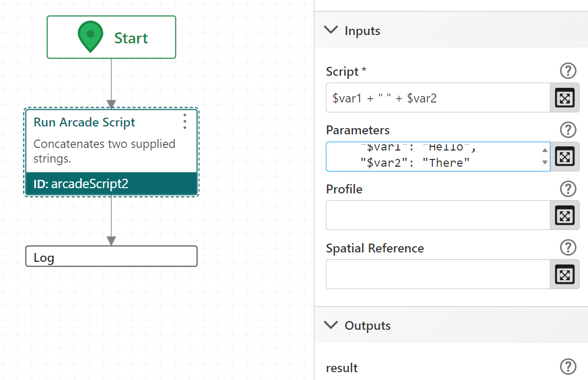
Task: Click the Script text field
Action: pyautogui.click(x=438, y=98)
